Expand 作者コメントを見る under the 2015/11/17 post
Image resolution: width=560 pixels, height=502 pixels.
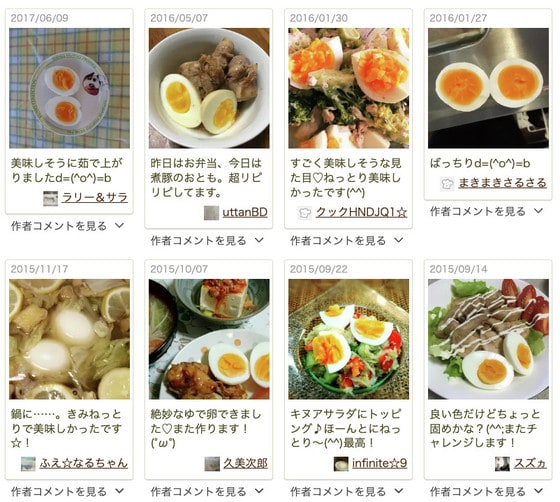[68, 491]
